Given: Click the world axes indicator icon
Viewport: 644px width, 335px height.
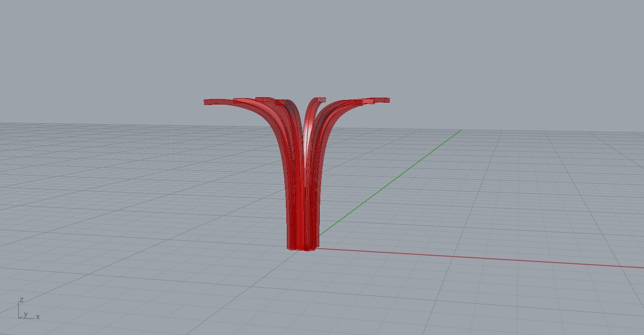Looking at the screenshot, I should click(28, 308).
